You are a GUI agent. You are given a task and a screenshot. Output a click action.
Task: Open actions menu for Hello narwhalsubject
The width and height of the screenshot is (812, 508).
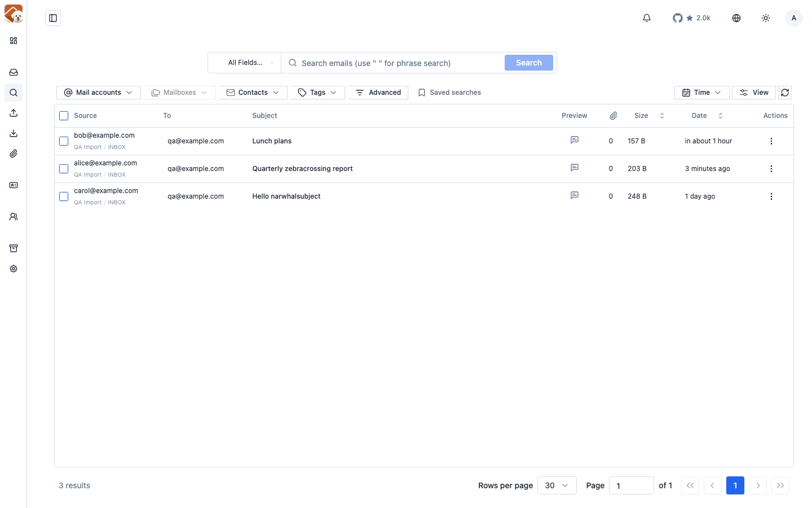pyautogui.click(x=771, y=196)
